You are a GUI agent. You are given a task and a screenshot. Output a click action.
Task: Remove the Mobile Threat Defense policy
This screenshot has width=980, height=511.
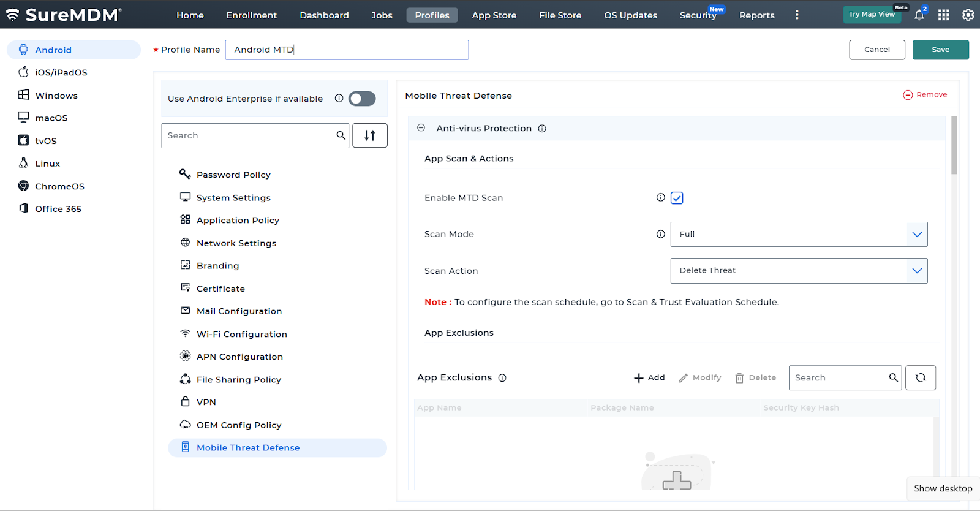tap(925, 95)
